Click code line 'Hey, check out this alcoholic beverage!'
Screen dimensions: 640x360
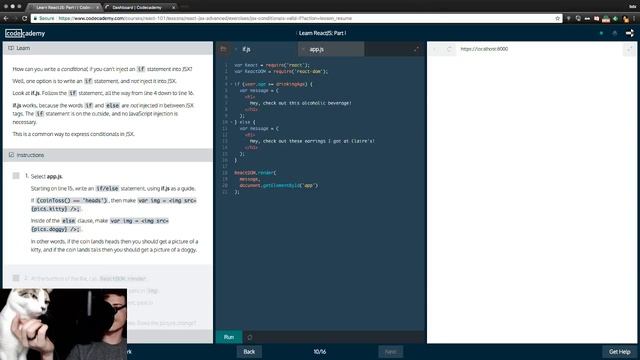[x=300, y=103]
